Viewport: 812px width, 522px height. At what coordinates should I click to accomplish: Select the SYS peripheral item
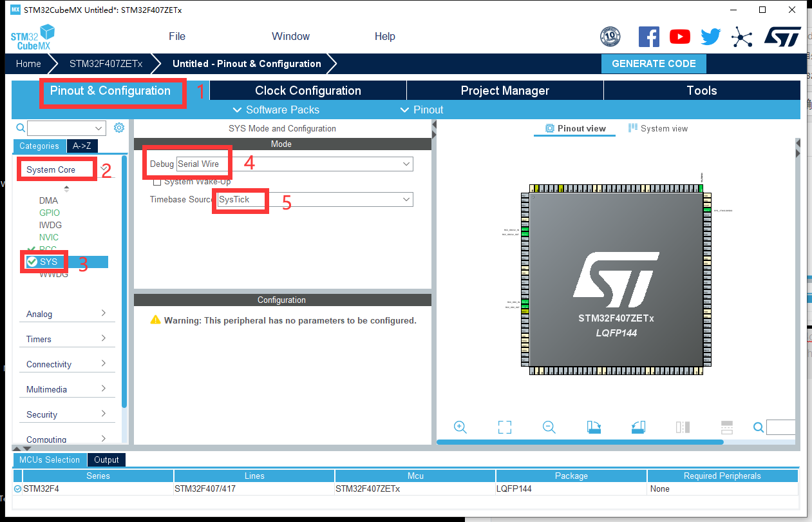[67, 262]
